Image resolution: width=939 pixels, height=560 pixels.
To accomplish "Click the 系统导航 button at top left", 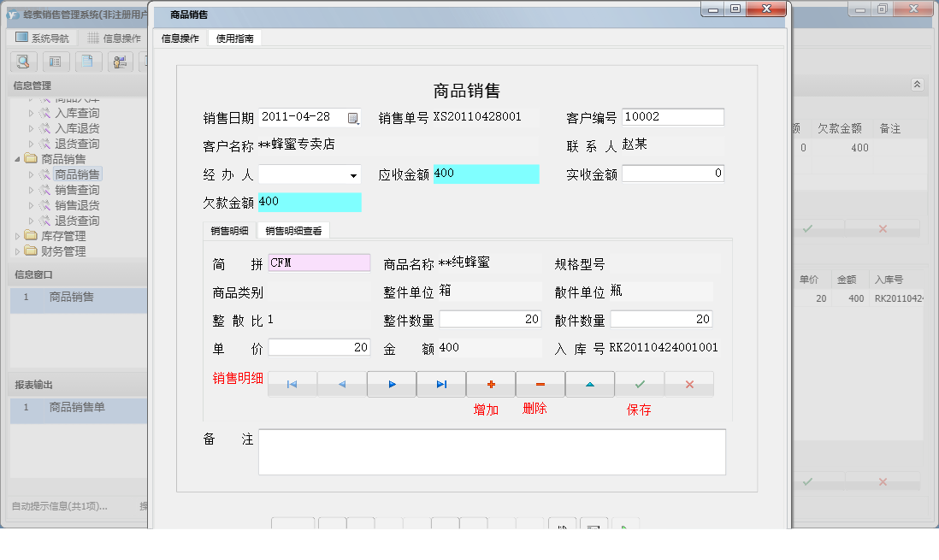I will pyautogui.click(x=40, y=36).
